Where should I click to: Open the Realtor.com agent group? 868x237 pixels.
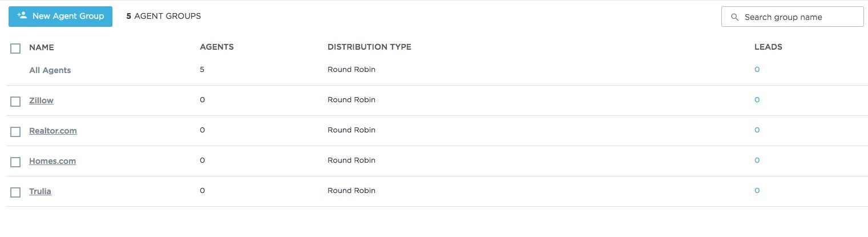click(53, 131)
